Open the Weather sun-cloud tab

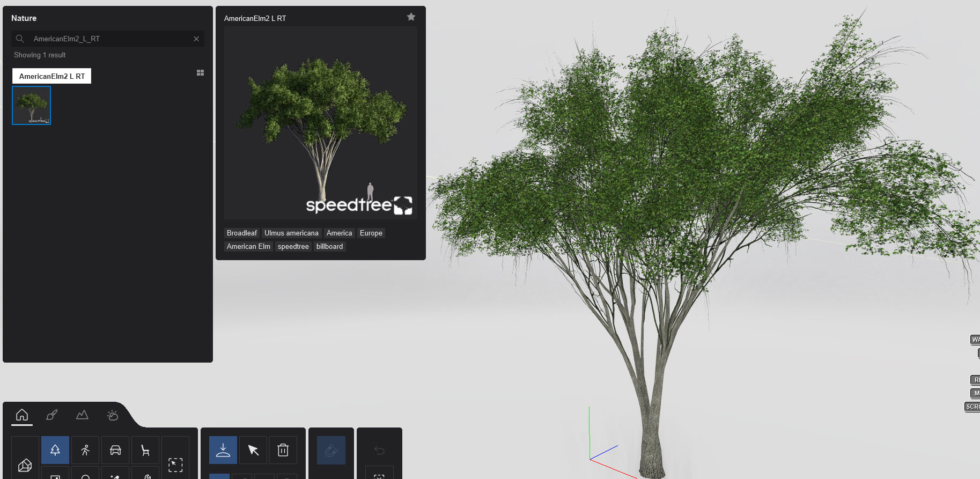point(112,415)
